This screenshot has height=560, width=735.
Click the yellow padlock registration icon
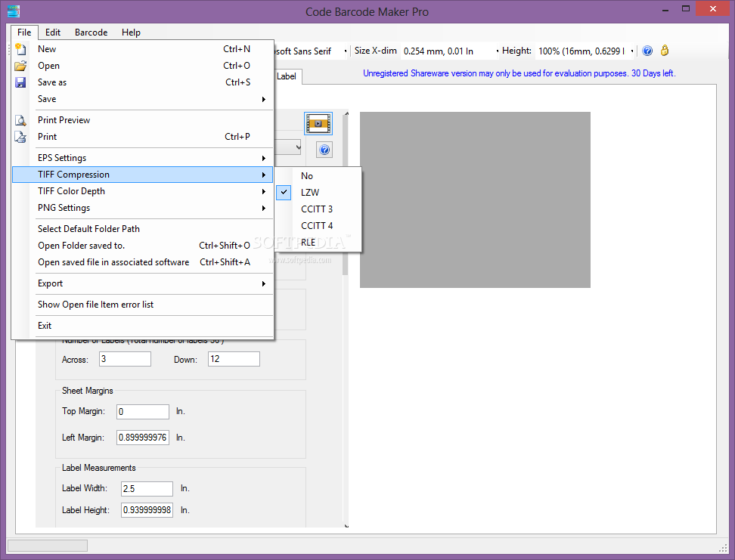tap(665, 51)
